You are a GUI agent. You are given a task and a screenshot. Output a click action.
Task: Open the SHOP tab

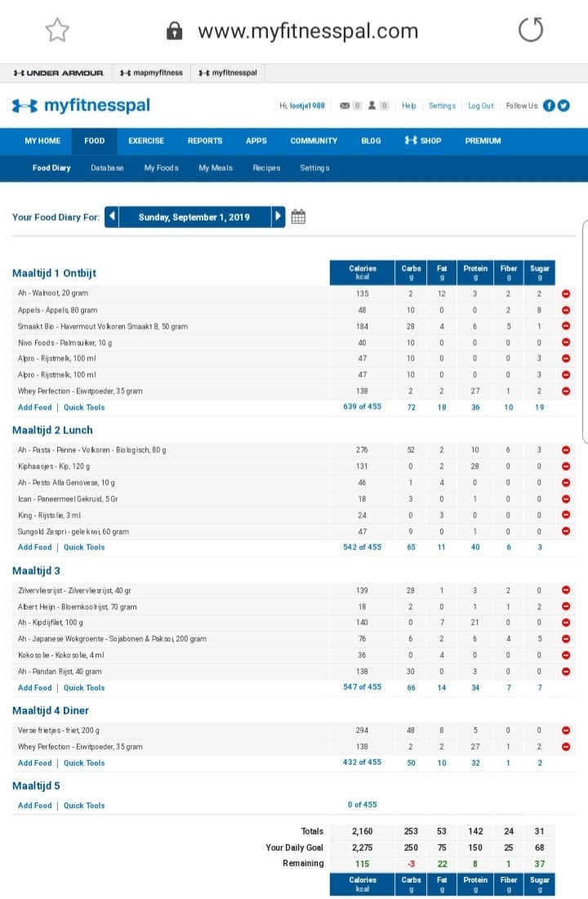tap(423, 141)
